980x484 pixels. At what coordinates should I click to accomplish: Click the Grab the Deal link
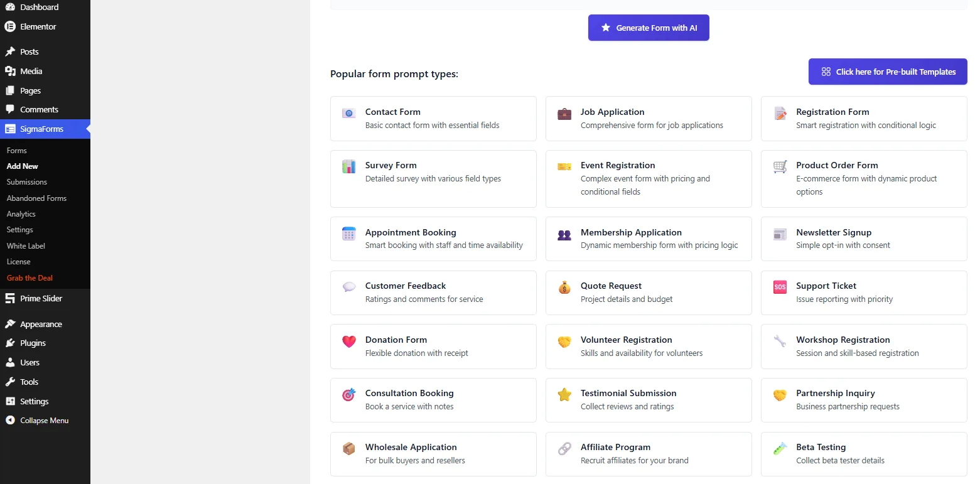click(x=30, y=278)
